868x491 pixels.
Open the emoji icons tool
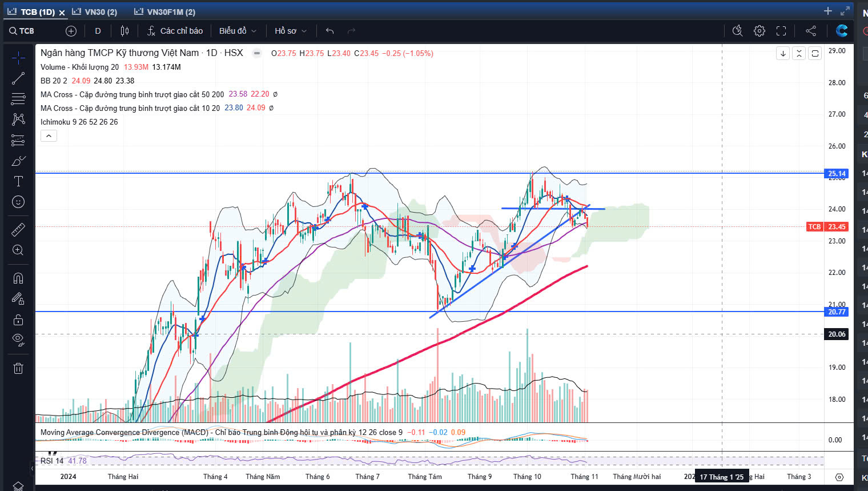click(18, 202)
